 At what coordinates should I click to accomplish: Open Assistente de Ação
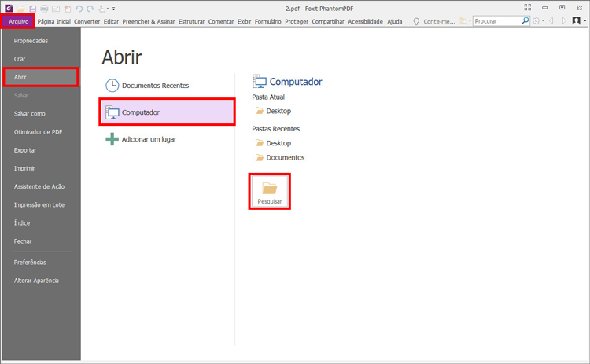coord(41,186)
